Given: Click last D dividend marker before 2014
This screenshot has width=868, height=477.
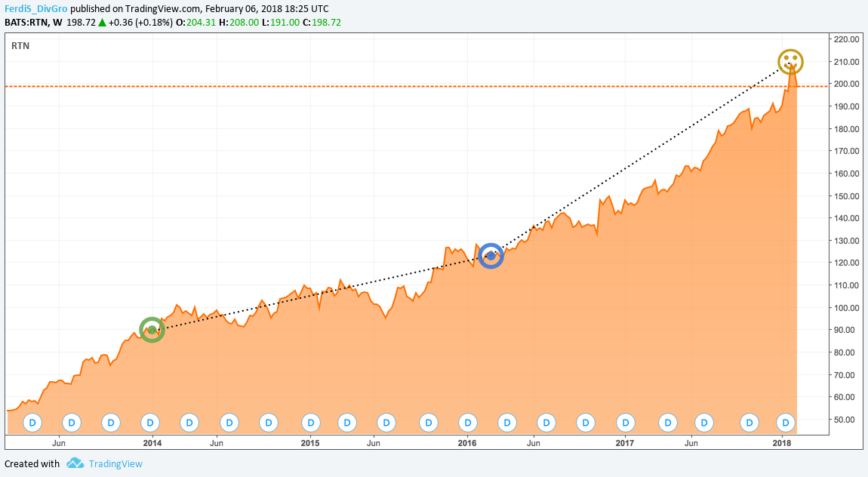Looking at the screenshot, I should [x=111, y=423].
